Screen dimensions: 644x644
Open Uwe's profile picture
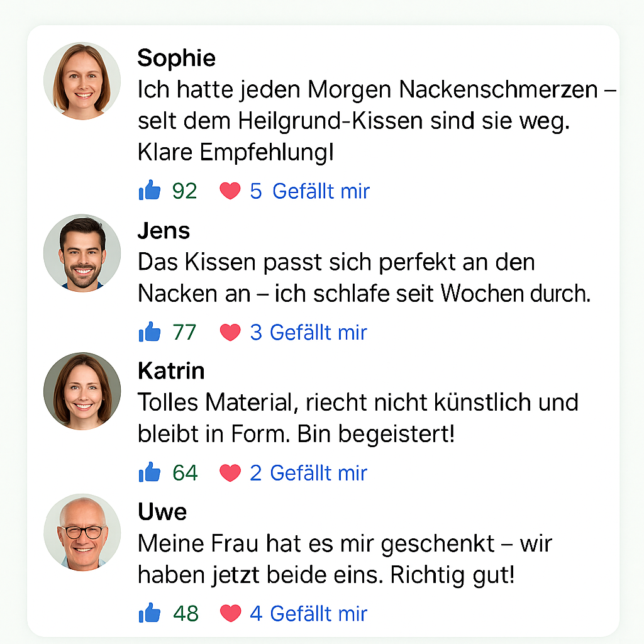point(82,532)
